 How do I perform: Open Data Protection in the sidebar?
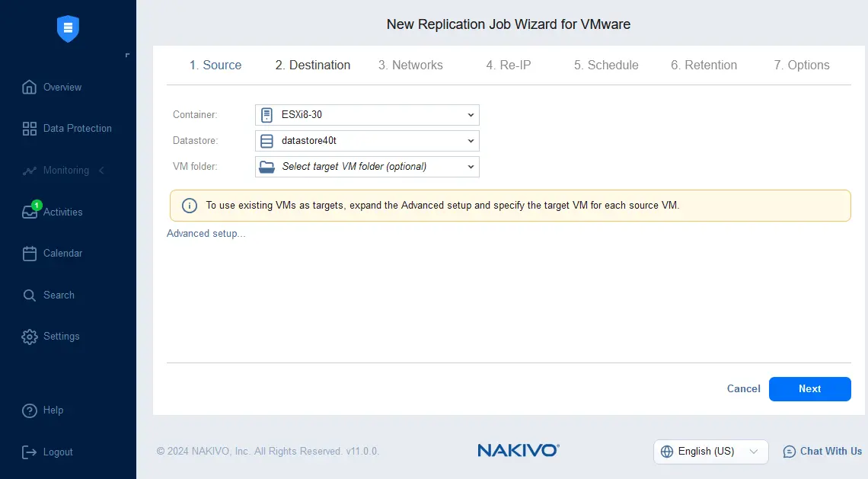coord(78,129)
